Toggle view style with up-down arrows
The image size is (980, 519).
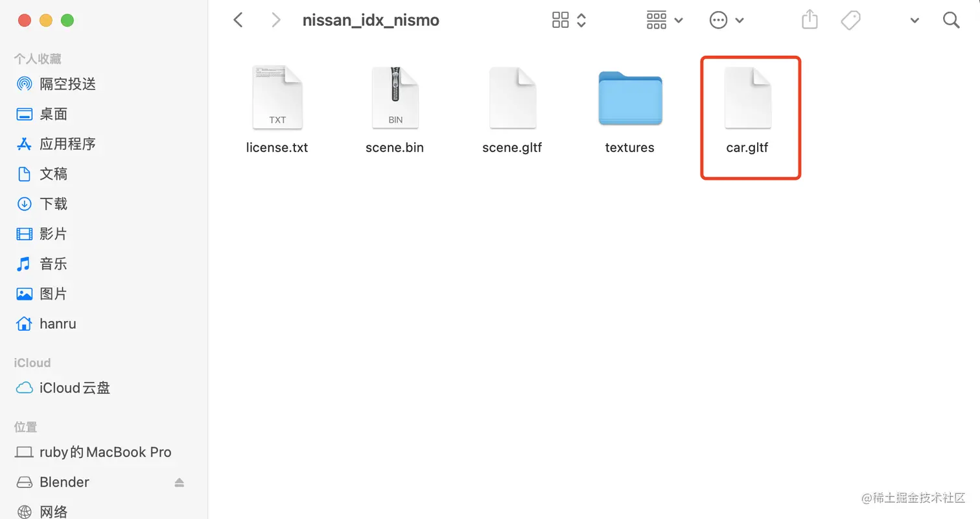pos(581,20)
